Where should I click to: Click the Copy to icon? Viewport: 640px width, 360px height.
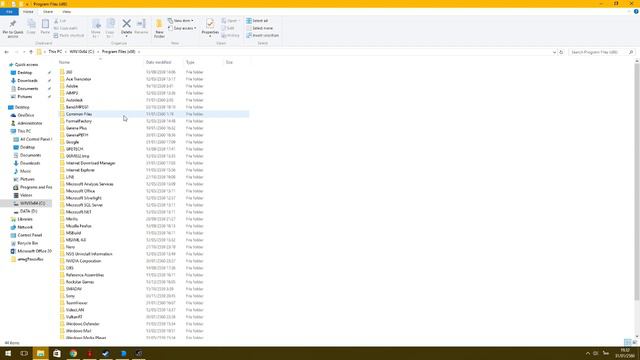coord(110,24)
